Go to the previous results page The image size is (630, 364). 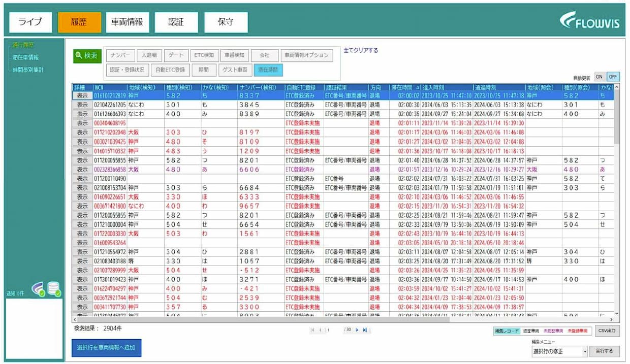[320, 330]
